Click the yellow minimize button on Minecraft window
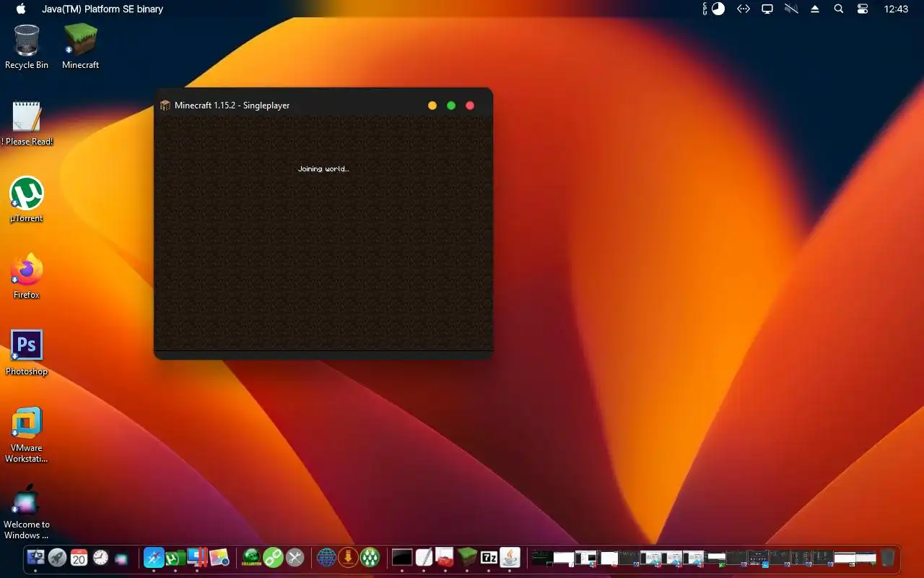This screenshot has width=924, height=578. (x=432, y=105)
